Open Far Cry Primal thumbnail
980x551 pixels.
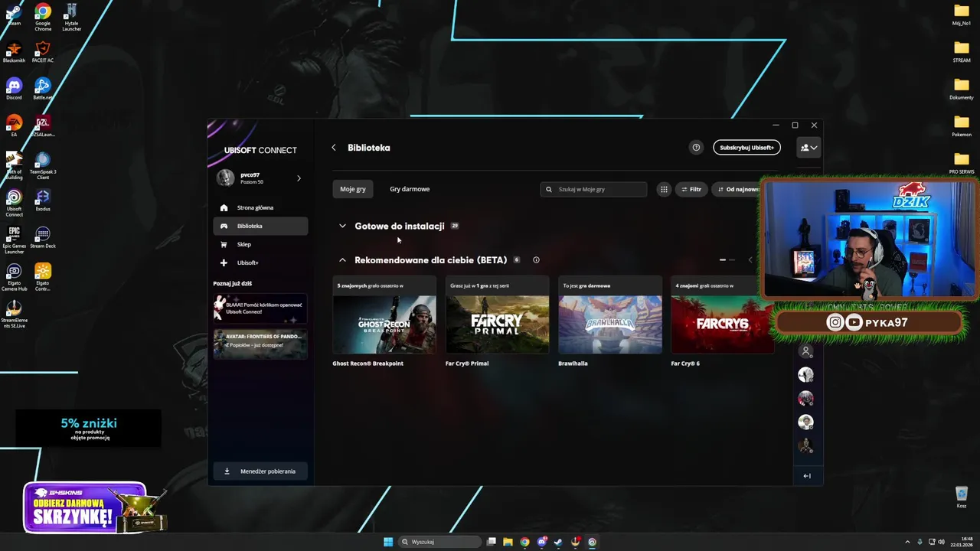click(x=497, y=324)
